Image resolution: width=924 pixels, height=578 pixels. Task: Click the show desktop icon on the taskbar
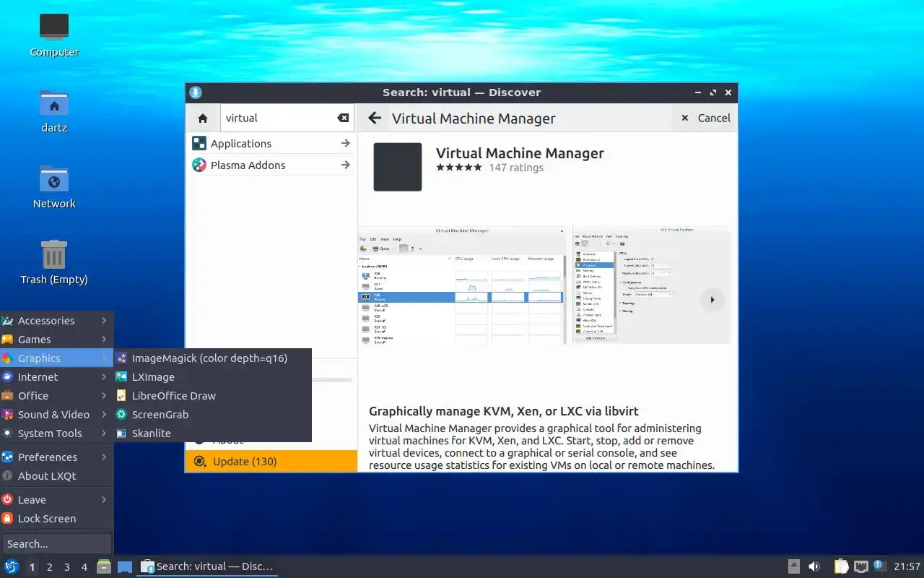125,566
